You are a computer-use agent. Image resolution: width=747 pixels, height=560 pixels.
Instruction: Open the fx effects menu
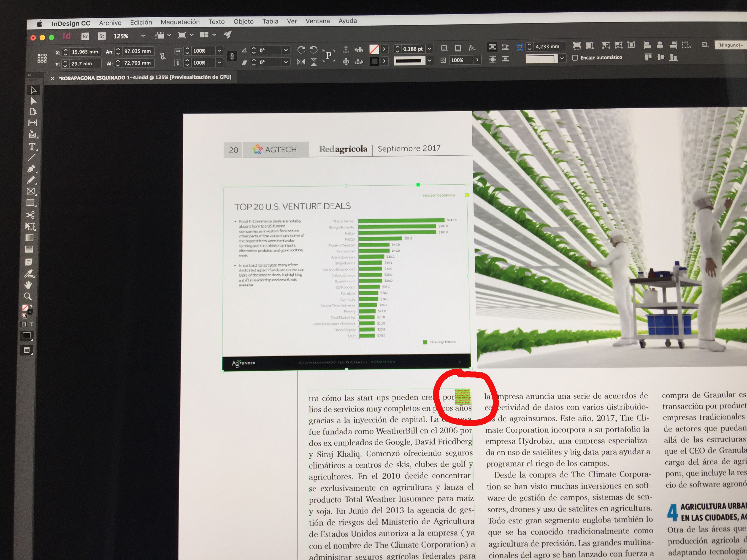472,48
